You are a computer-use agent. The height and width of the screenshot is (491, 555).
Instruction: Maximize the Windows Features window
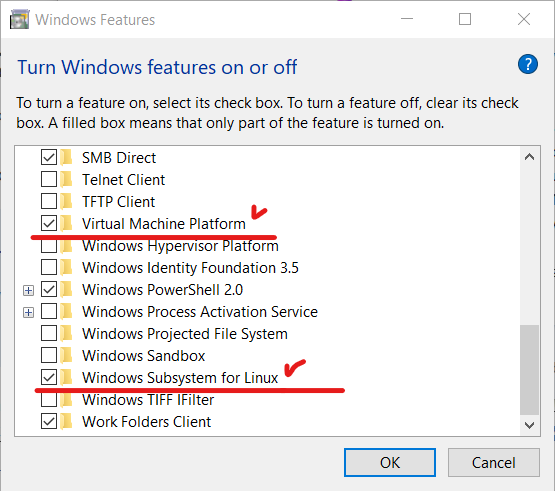click(x=465, y=19)
